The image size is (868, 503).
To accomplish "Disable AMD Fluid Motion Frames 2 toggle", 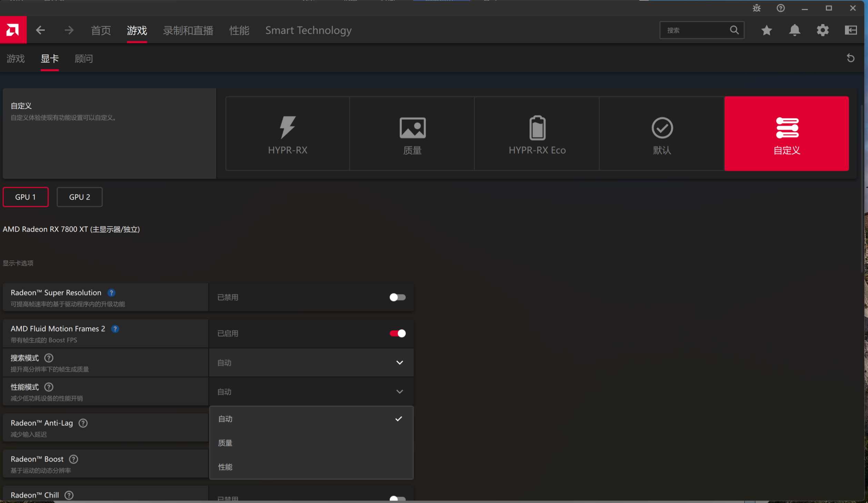I will pos(397,333).
